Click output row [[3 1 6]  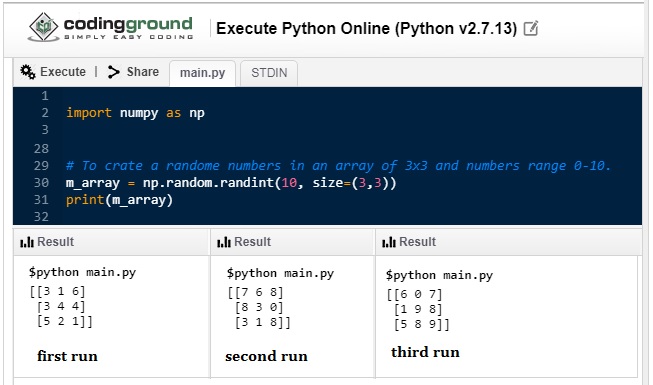57,291
